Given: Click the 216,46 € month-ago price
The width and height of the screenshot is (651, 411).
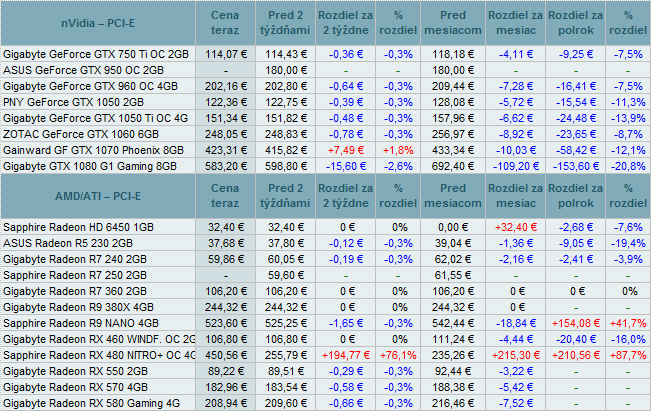Looking at the screenshot, I should coord(453,403).
